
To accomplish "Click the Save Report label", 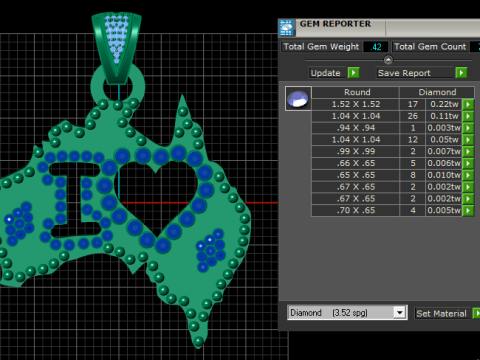I will point(404,73).
